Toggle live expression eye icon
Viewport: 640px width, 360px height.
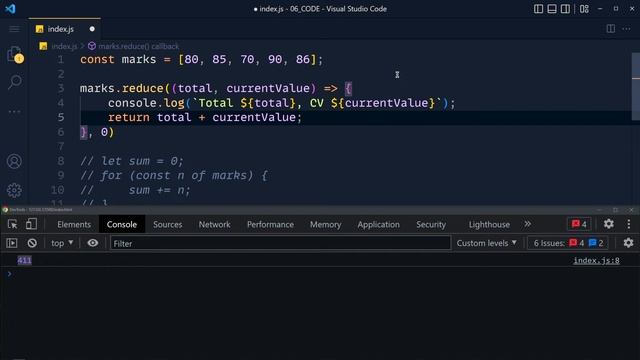[93, 243]
